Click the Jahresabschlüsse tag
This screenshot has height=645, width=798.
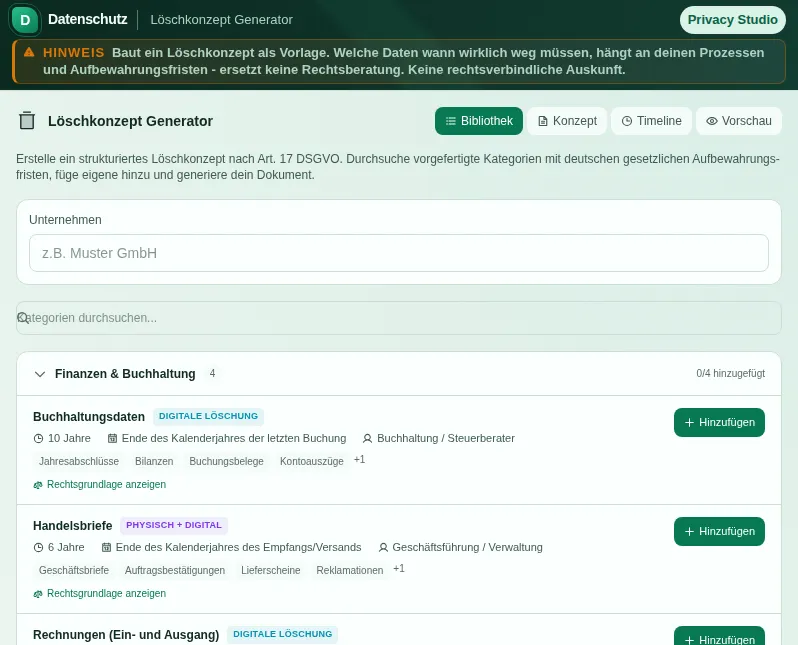click(x=79, y=461)
